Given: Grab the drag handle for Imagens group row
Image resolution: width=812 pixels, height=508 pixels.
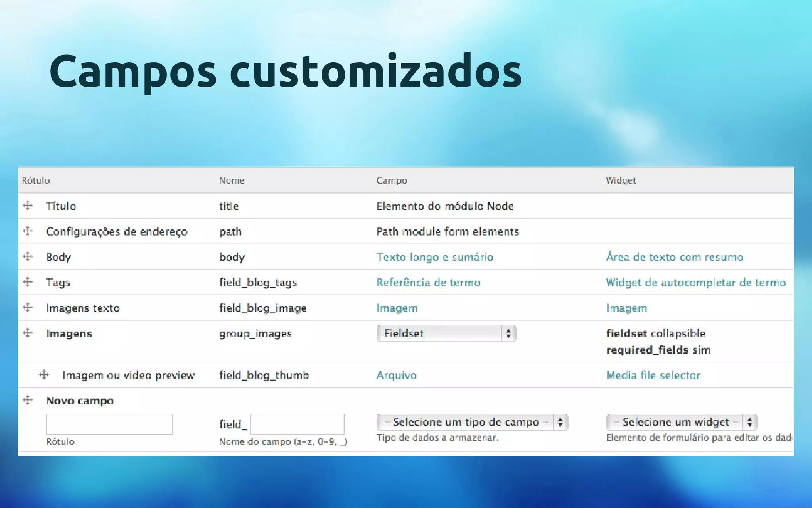Looking at the screenshot, I should pos(28,333).
